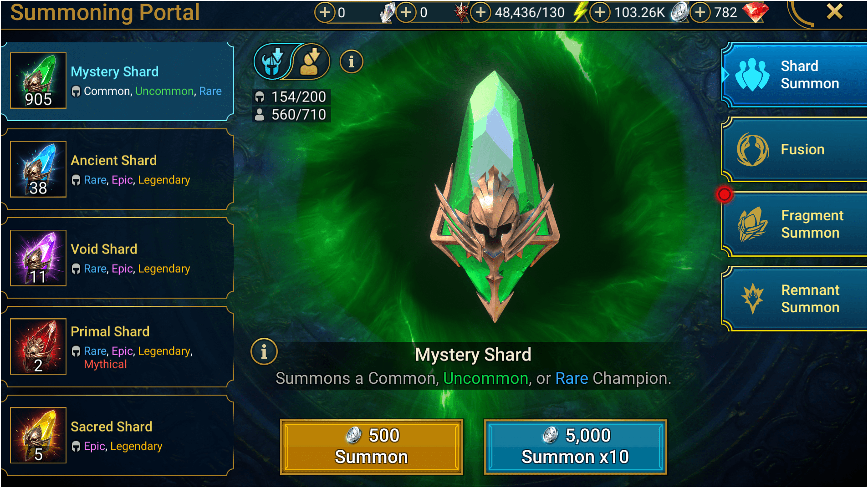Close the Summoning Portal screen
Viewport: 868px width, 488px height.
tap(834, 11)
